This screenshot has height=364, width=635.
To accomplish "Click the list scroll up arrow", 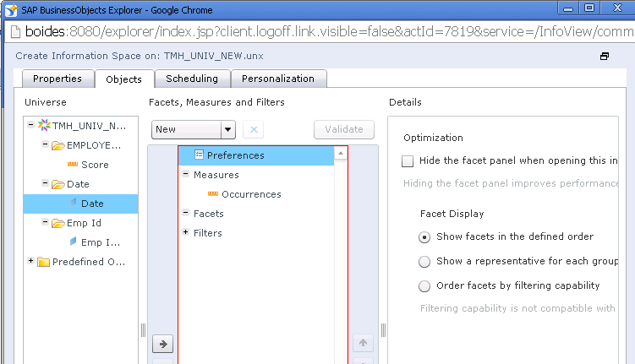I will [x=341, y=153].
